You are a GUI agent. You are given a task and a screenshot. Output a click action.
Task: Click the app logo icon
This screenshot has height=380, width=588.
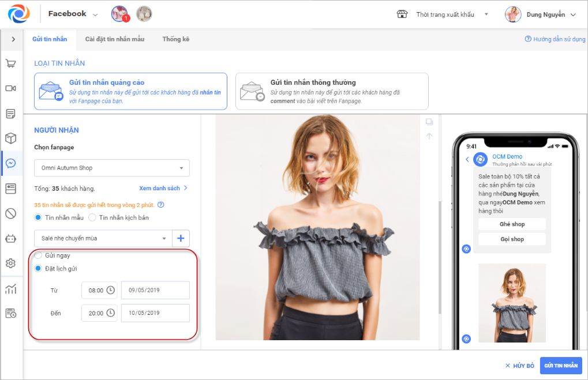point(18,14)
